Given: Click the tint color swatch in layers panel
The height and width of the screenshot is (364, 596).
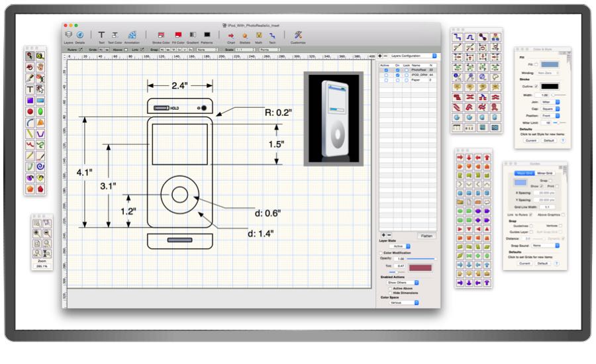Looking at the screenshot, I should [420, 268].
